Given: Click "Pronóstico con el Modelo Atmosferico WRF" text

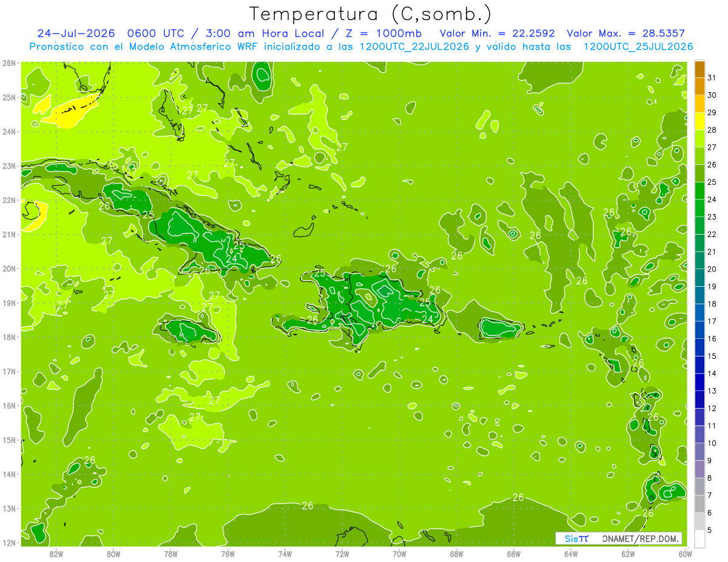Looking at the screenshot, I should tap(144, 47).
